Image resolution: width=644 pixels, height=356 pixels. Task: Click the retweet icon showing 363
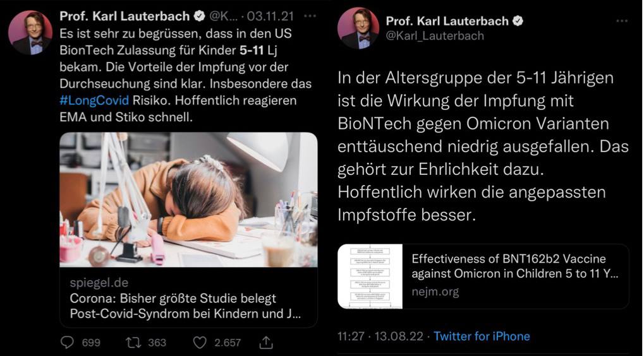point(133,342)
